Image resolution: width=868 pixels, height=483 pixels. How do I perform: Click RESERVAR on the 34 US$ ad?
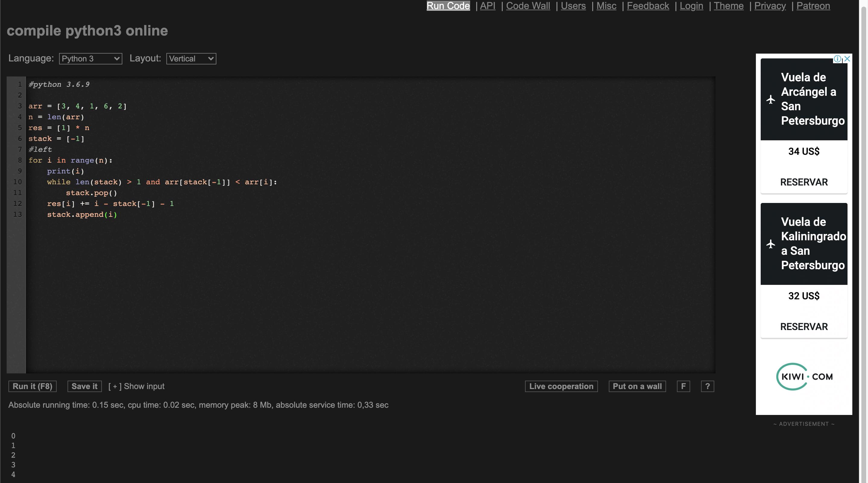(804, 182)
